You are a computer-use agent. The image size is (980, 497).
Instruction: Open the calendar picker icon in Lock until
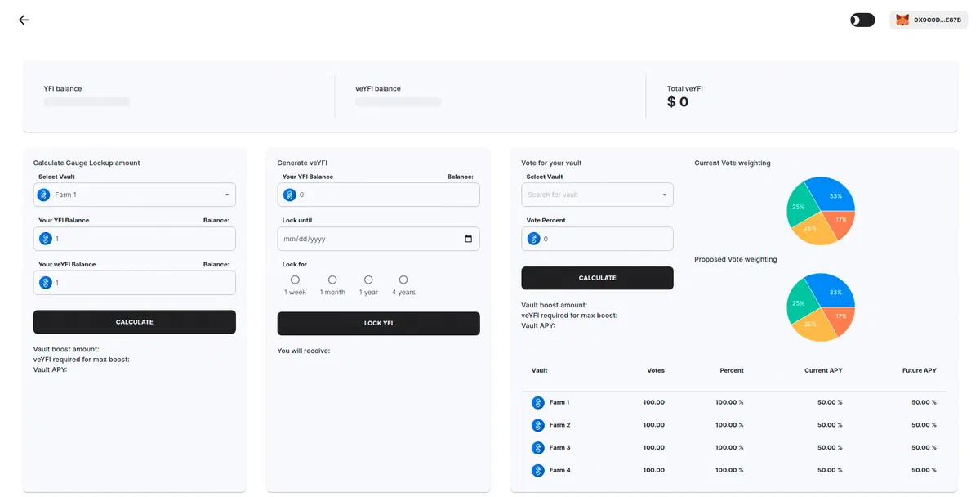pos(468,239)
